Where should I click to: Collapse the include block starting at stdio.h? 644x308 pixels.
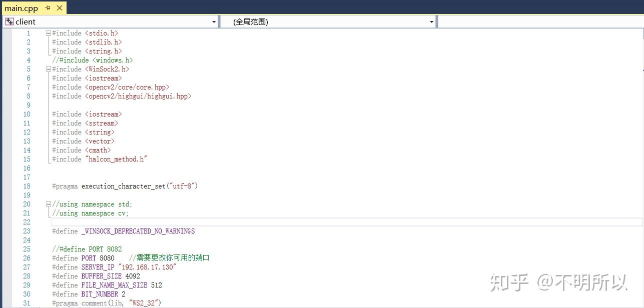click(x=48, y=32)
